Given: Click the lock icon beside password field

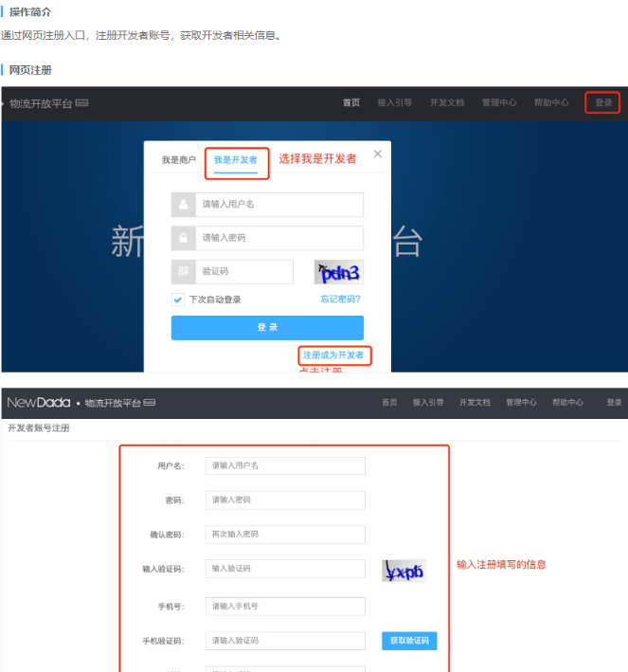Looking at the screenshot, I should (183, 238).
